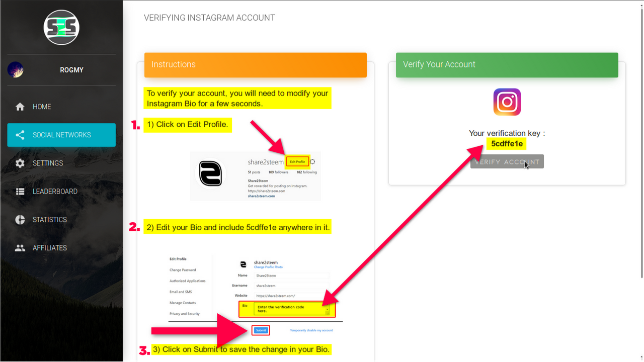Click the Social Networks share icon
This screenshot has height=362, width=644.
click(20, 135)
